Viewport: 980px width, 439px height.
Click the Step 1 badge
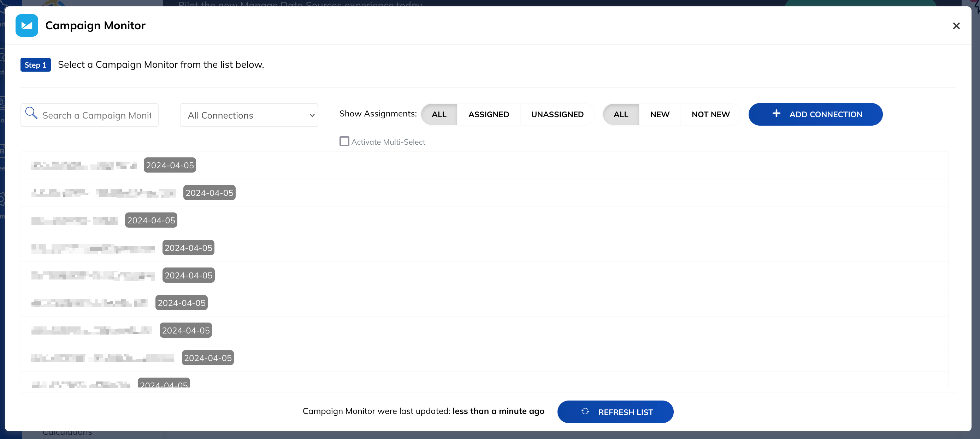pyautogui.click(x=35, y=65)
